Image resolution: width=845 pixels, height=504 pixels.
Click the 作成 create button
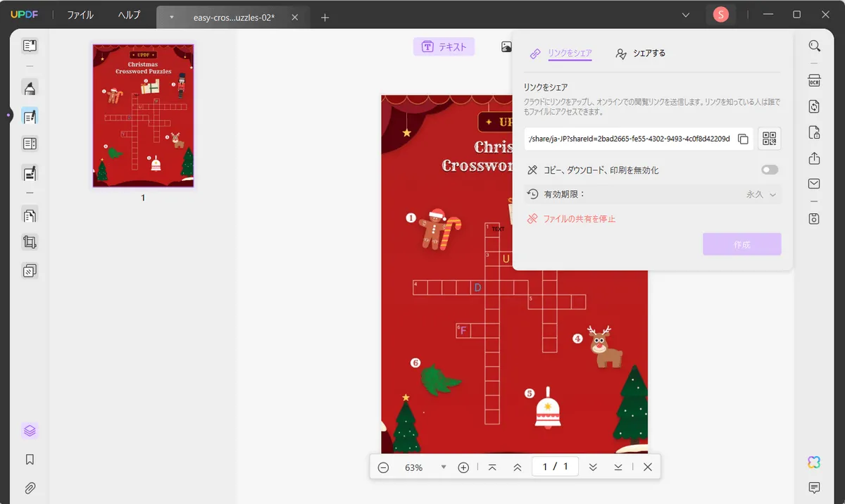tap(742, 244)
